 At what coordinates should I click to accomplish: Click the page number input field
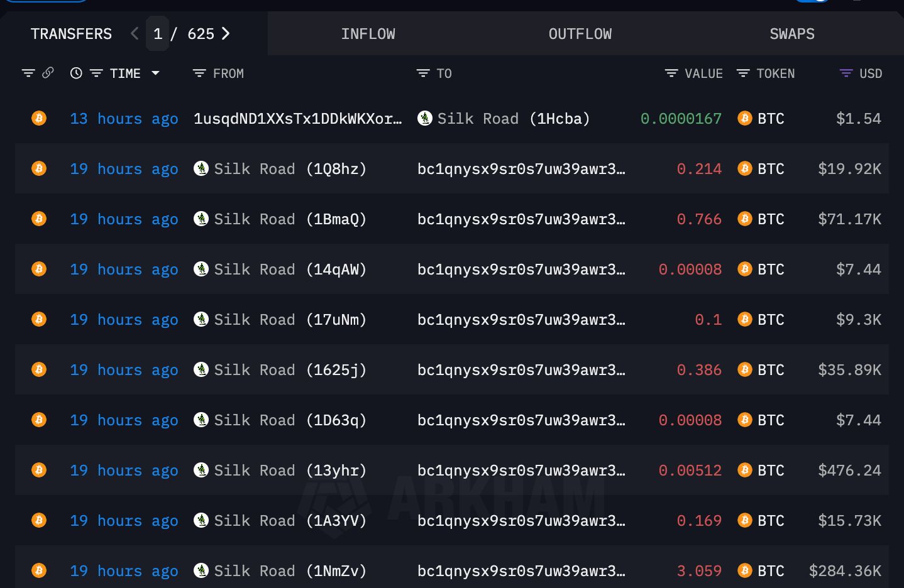point(158,34)
